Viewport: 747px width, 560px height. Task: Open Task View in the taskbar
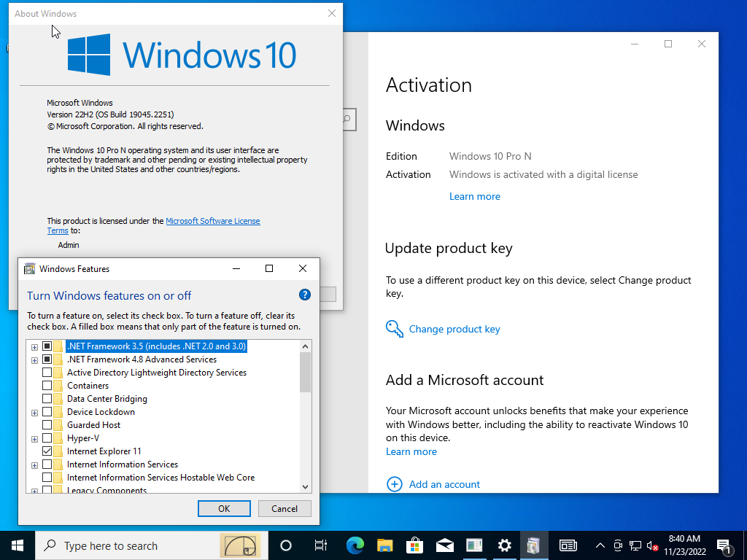(320, 545)
